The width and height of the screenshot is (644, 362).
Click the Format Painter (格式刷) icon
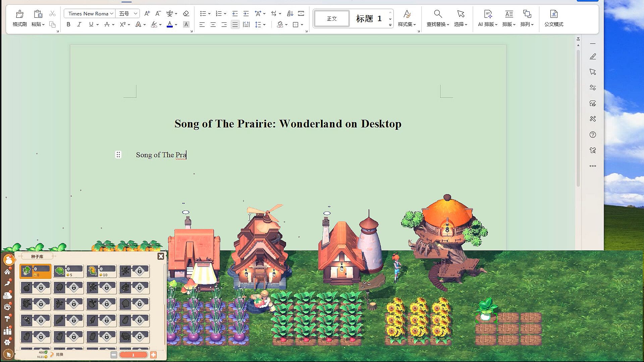point(19,14)
